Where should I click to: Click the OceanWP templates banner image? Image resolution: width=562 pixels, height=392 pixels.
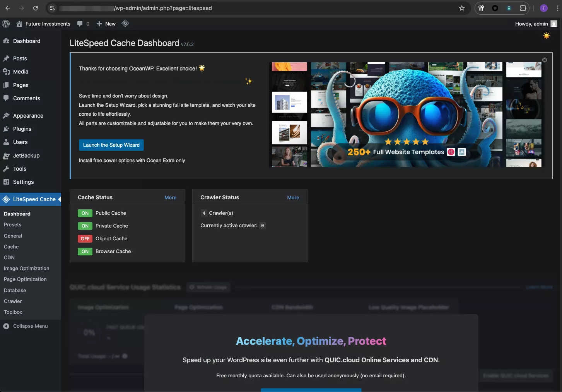pyautogui.click(x=406, y=115)
